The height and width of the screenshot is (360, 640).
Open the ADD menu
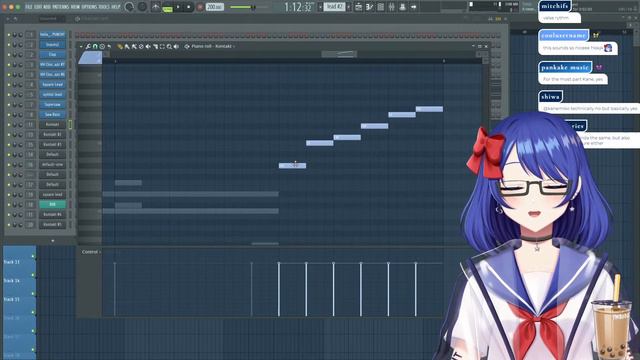point(47,7)
